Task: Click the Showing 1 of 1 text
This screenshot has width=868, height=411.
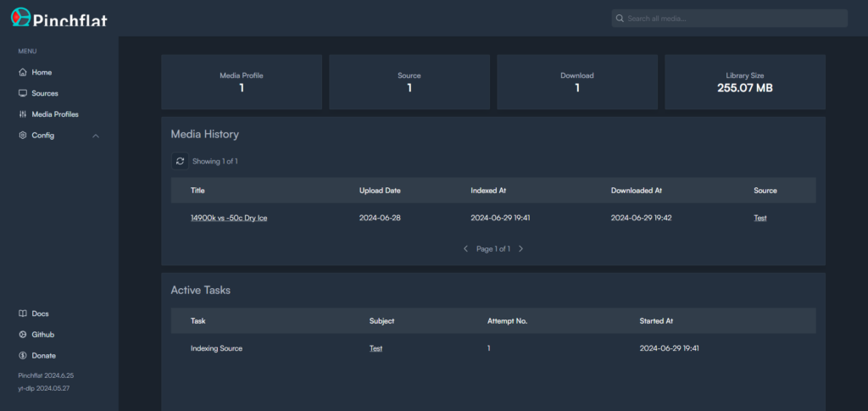Action: click(214, 162)
